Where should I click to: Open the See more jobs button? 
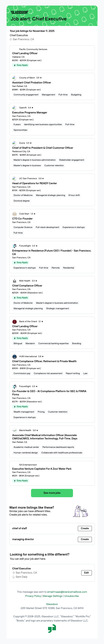(x=52, y=493)
